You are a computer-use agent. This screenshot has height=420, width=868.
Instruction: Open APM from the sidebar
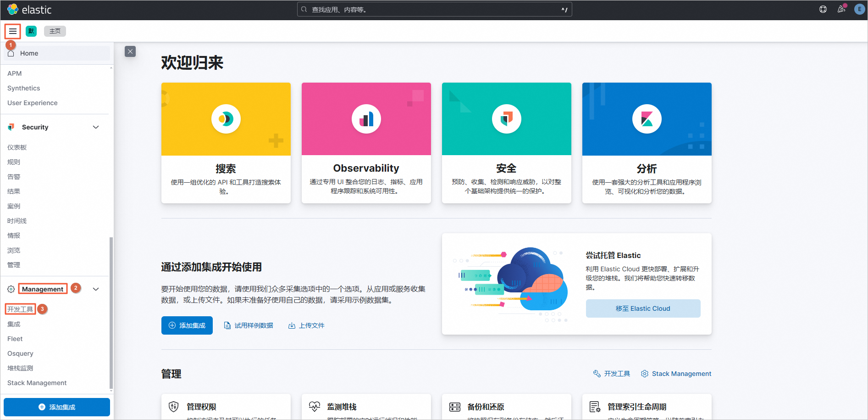pos(15,73)
